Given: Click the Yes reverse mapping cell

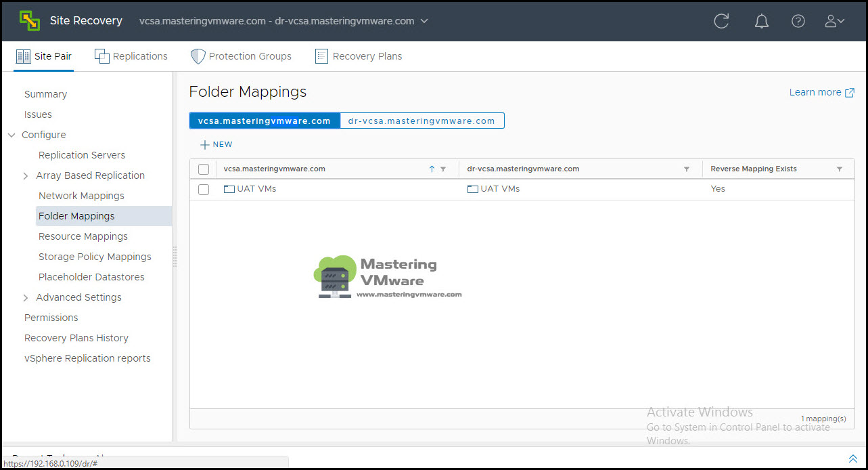Looking at the screenshot, I should pyautogui.click(x=718, y=189).
